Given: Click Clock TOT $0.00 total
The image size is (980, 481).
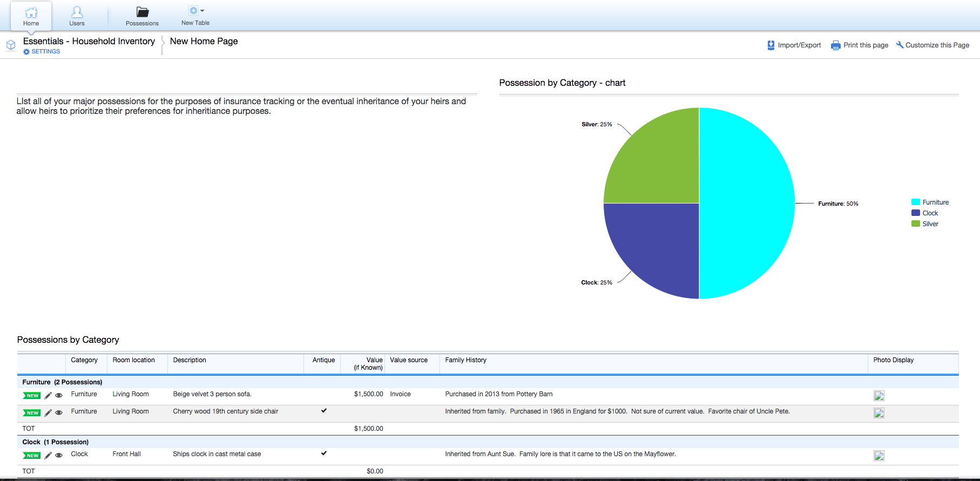Looking at the screenshot, I should [375, 471].
